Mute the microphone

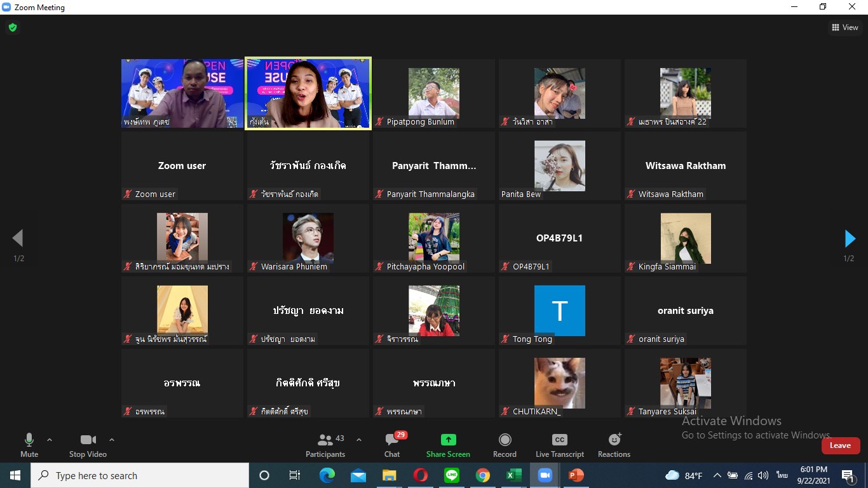click(x=29, y=440)
